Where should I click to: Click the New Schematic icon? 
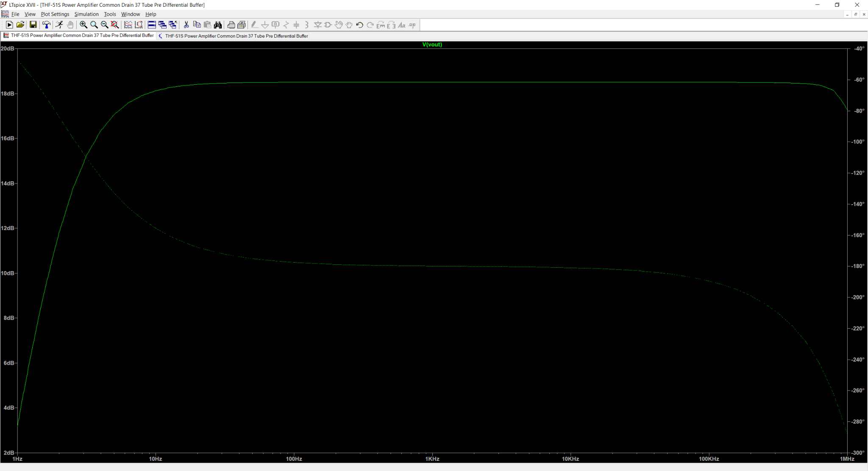click(x=9, y=25)
